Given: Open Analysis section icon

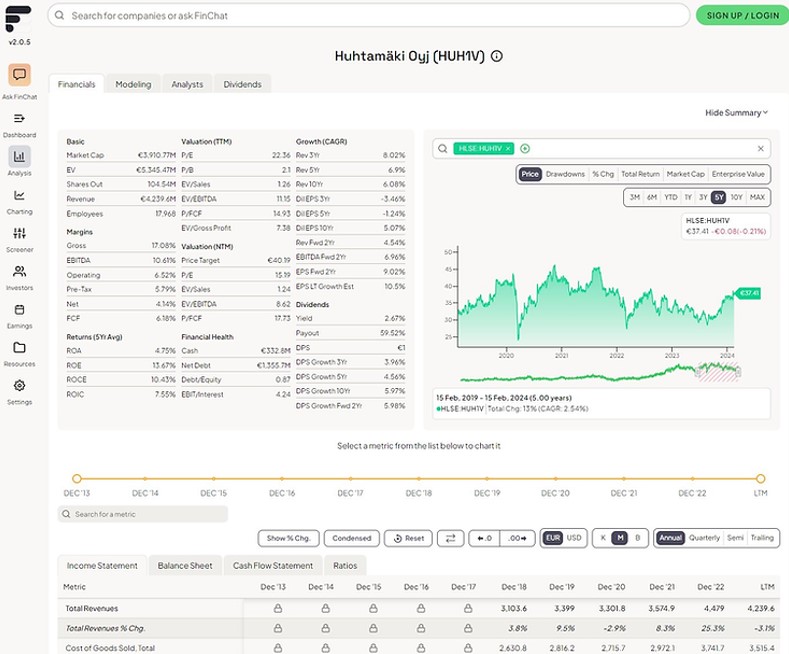Looking at the screenshot, I should 19,156.
